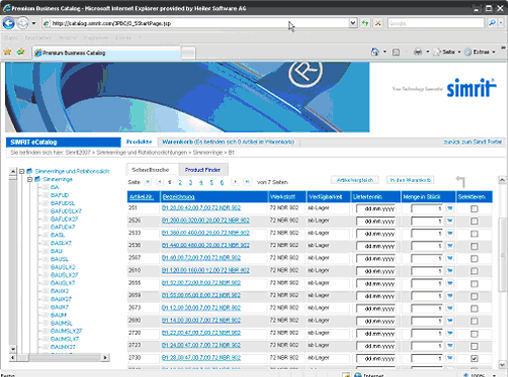The height and width of the screenshot is (377, 508).
Task: Click the Artikelvergleich button
Action: tap(355, 180)
